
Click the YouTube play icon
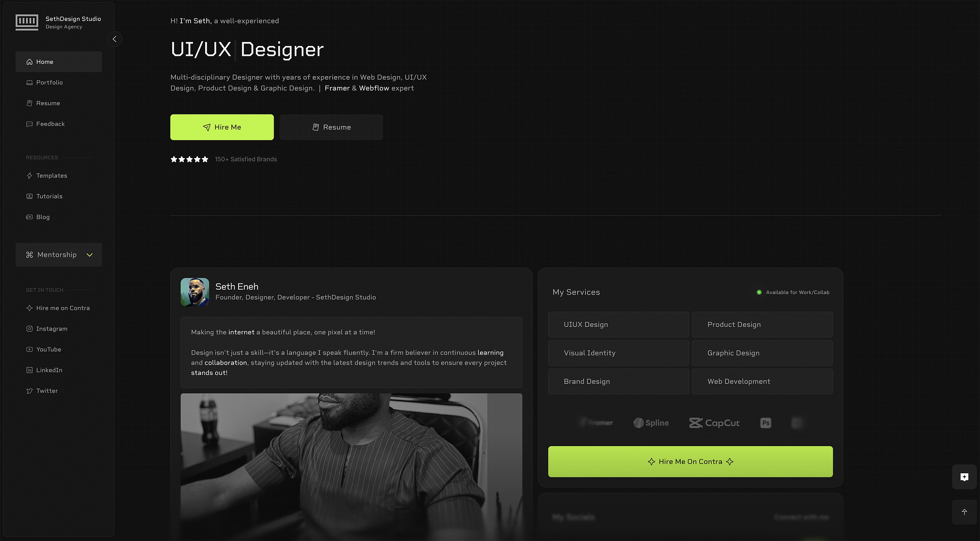coord(29,349)
